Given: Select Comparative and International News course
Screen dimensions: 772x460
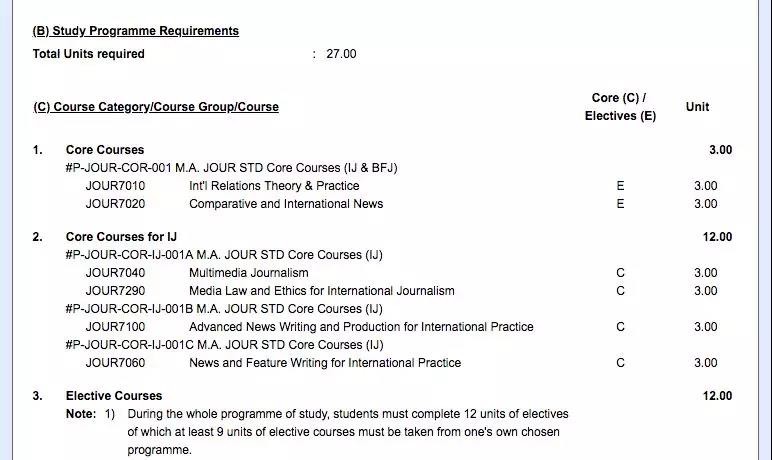Looking at the screenshot, I should coord(286,204).
